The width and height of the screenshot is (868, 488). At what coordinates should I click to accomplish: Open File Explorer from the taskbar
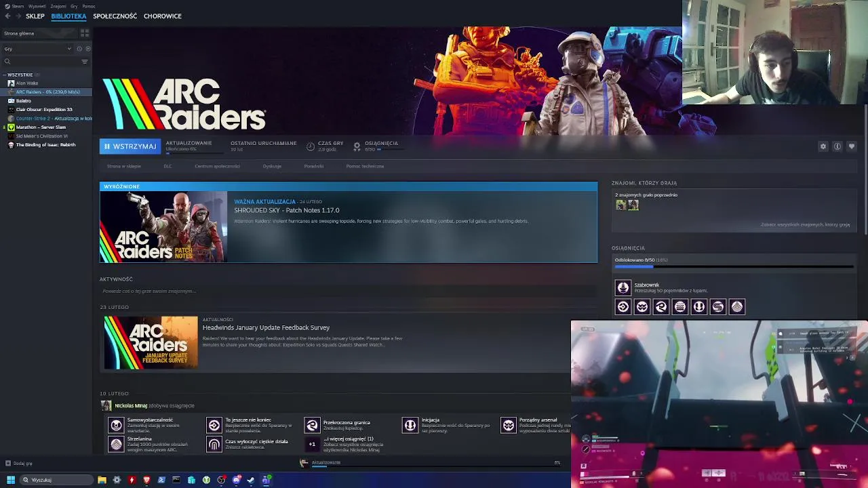pos(102,480)
